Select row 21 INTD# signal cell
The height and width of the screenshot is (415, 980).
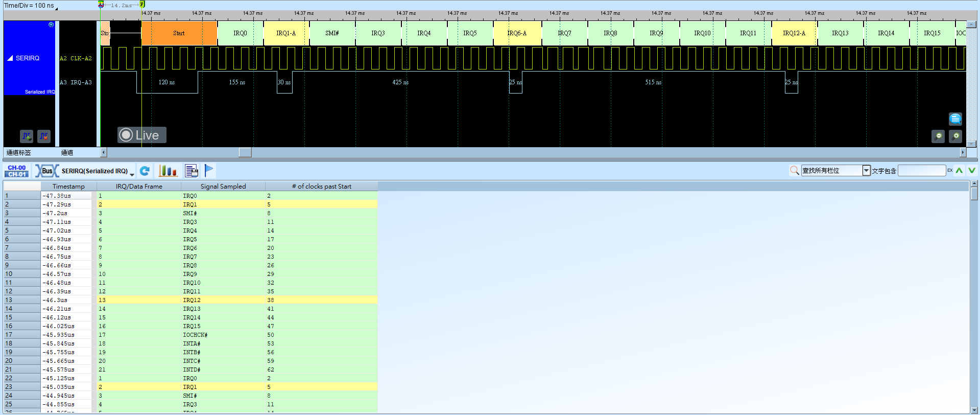tap(223, 370)
